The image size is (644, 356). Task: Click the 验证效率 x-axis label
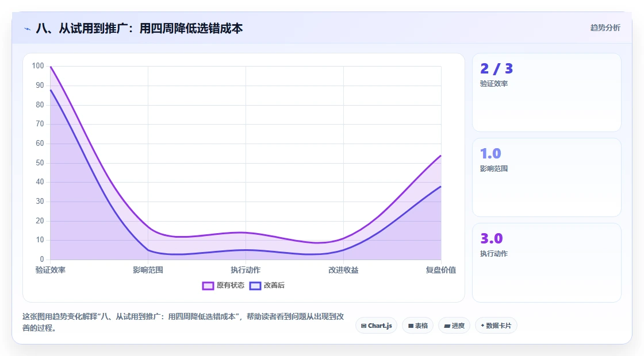click(x=51, y=270)
